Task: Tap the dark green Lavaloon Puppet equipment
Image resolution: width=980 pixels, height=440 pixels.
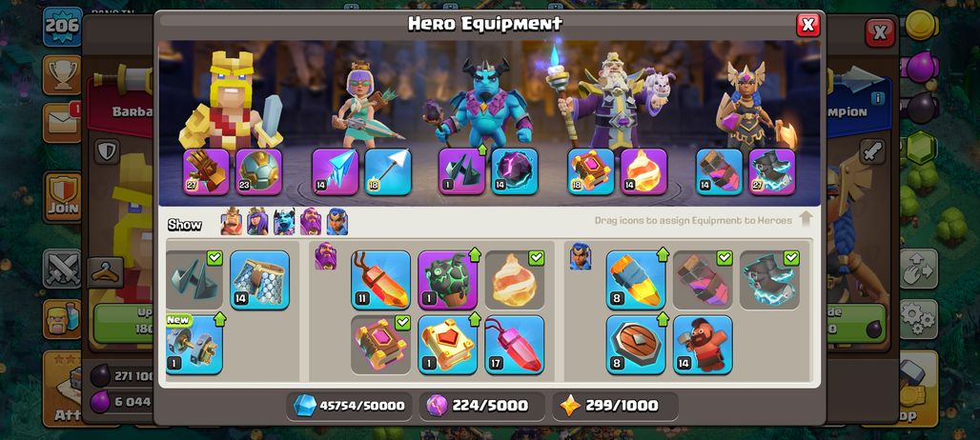Action: tap(447, 280)
